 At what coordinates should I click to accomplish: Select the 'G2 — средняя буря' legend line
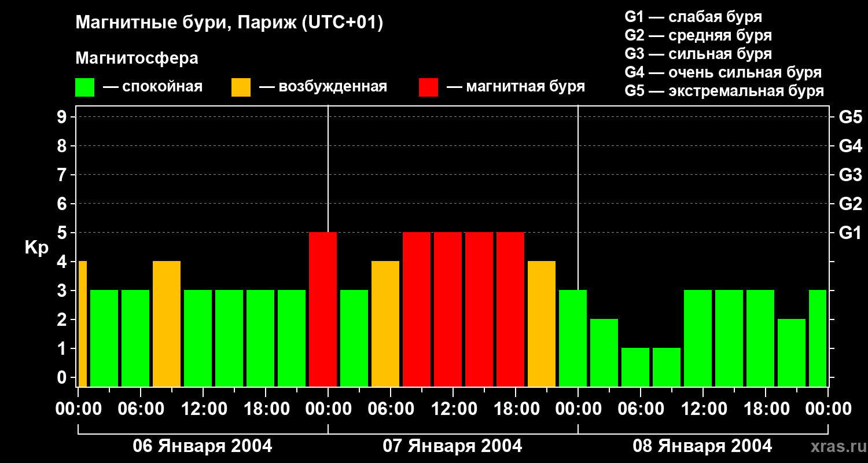coord(698,35)
